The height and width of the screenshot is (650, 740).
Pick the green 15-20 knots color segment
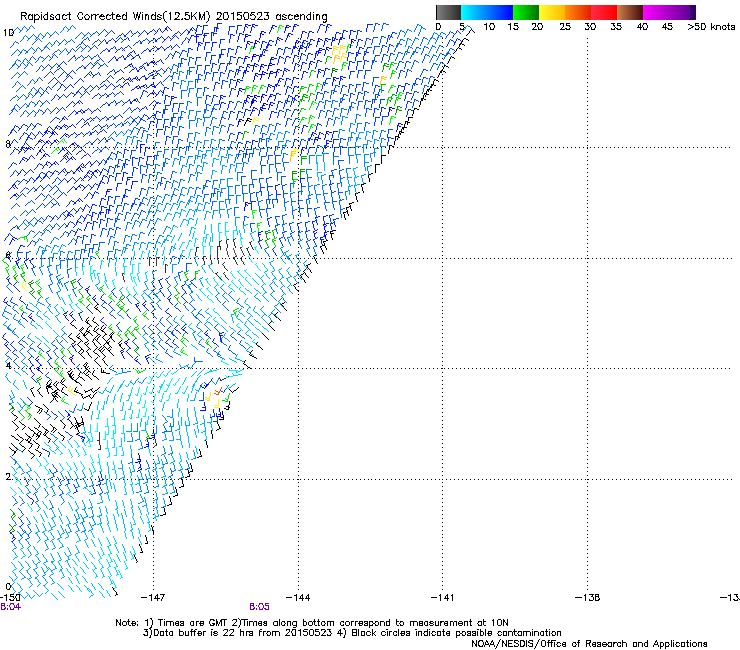click(x=526, y=12)
